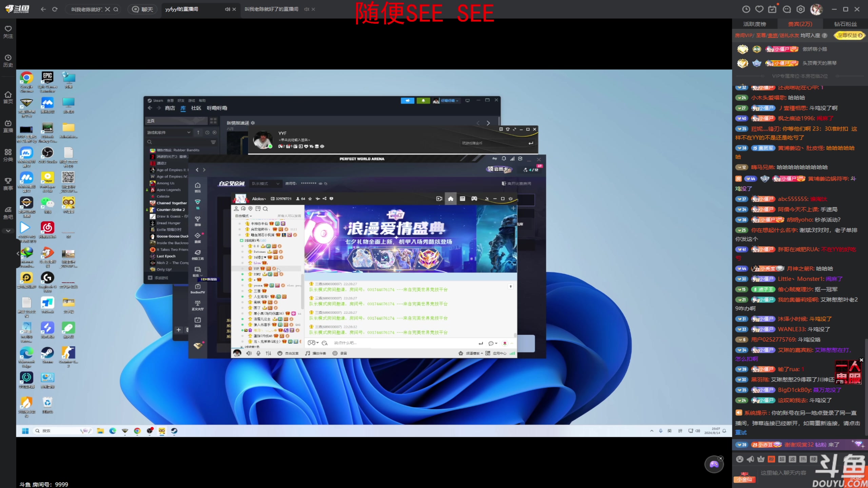Viewport: 868px width, 488px height.
Task: Toggle the 滤 filter button in the chat toolbar
Action: 792,459
